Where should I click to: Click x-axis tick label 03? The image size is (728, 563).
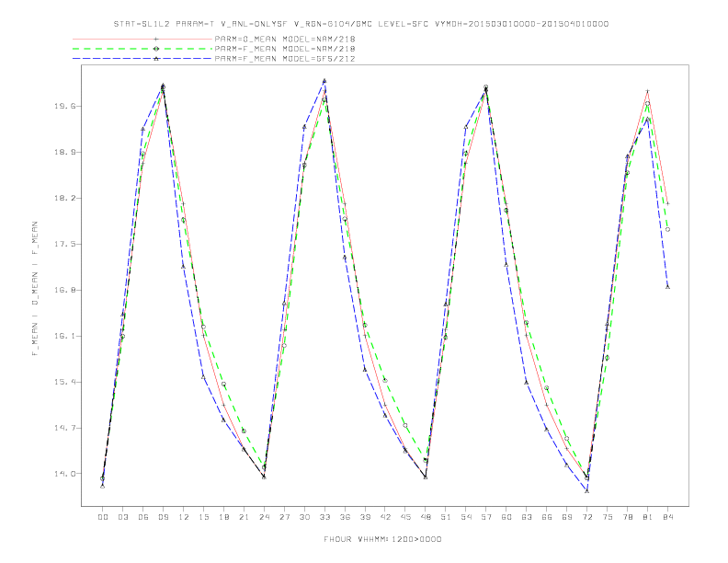[122, 517]
